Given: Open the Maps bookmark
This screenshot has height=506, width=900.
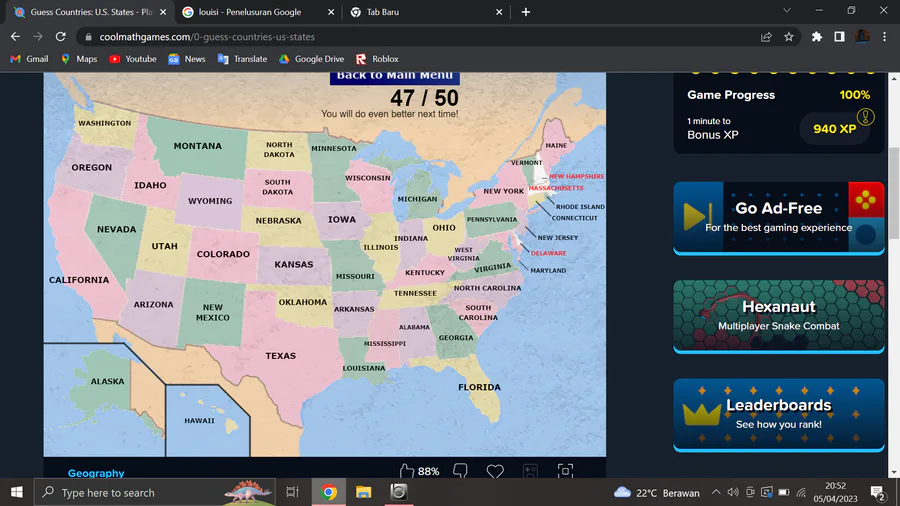Looking at the screenshot, I should click(79, 59).
